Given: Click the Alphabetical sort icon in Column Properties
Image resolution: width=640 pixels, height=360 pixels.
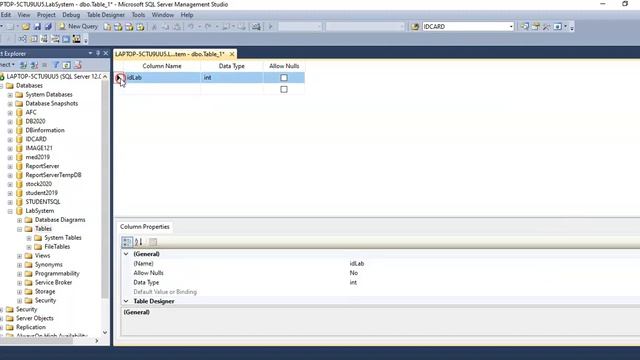Looking at the screenshot, I should (139, 242).
